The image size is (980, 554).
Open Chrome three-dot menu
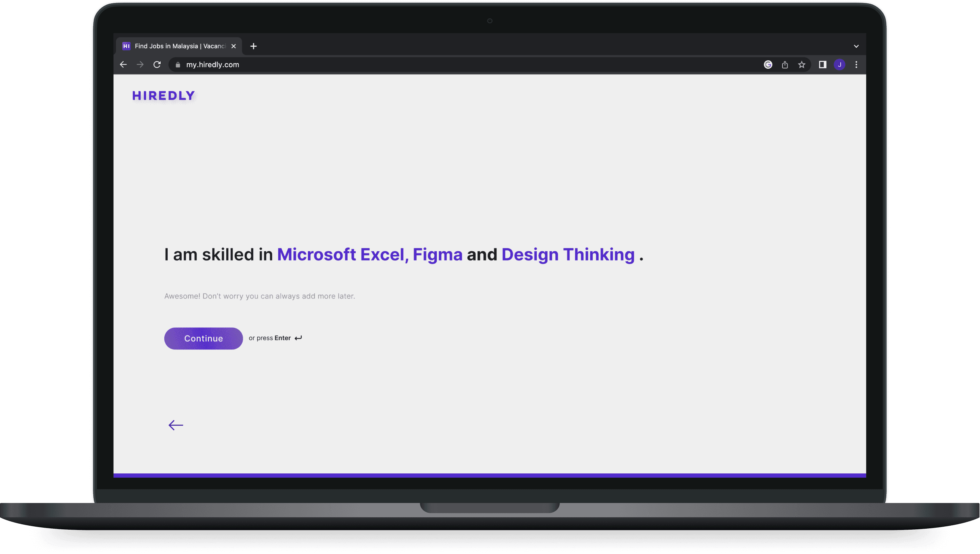(x=856, y=65)
